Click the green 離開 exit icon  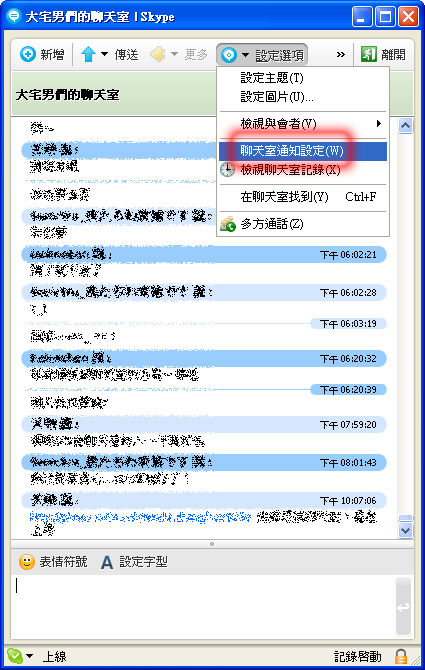click(x=369, y=54)
